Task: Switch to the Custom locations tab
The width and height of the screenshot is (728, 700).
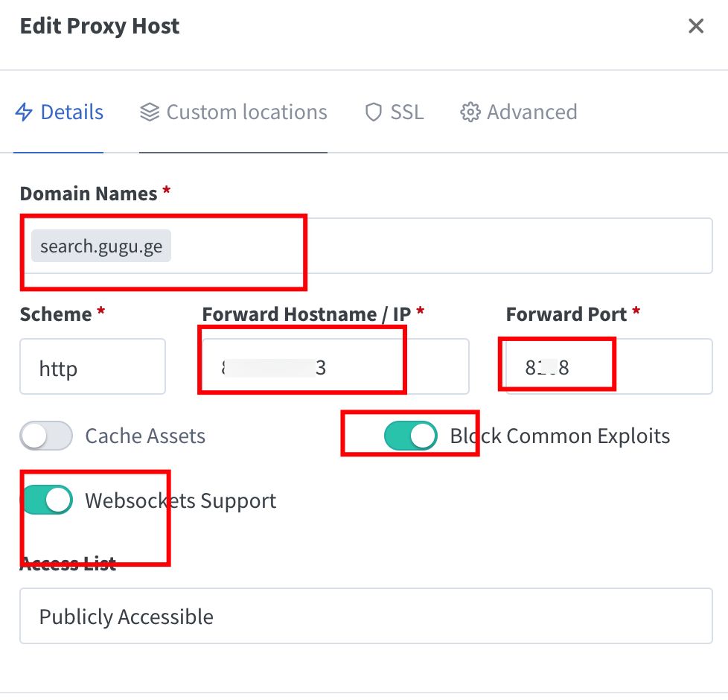Action: point(246,112)
